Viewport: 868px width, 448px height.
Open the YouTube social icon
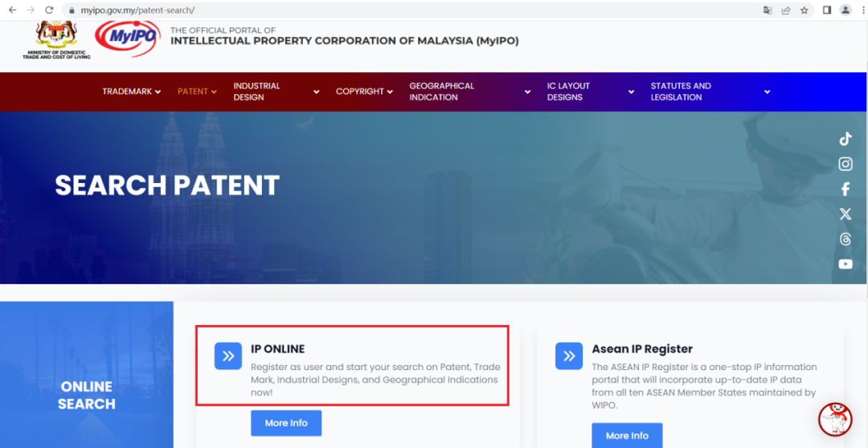pos(845,264)
